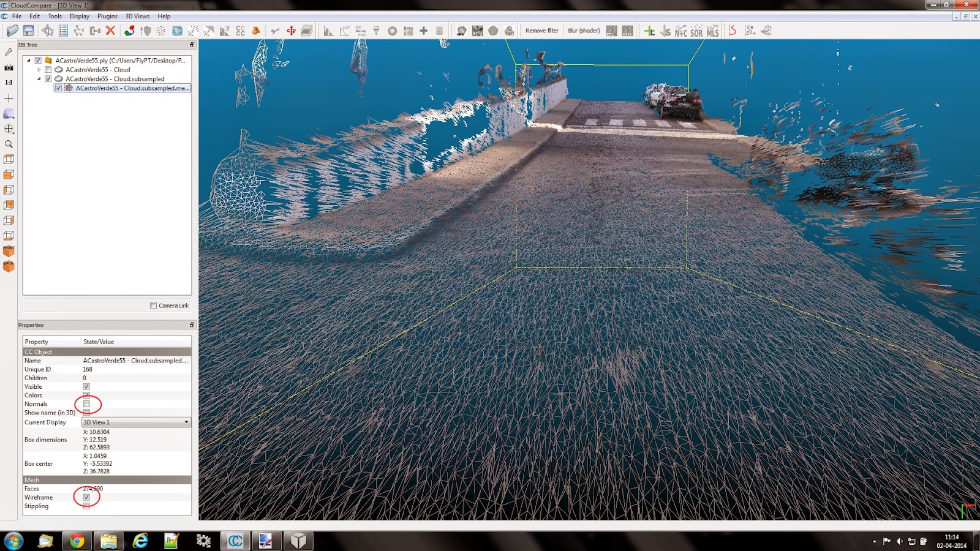The image size is (980, 551).
Task: Click the red translate/rotate arrows icon
Action: 291,31
